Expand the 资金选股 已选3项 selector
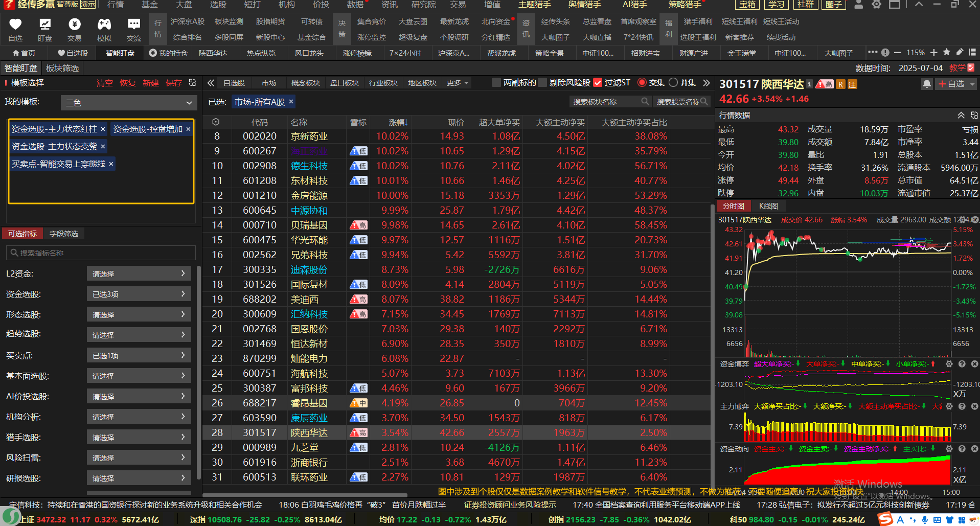Viewport: 980px width, 526px height. pyautogui.click(x=139, y=294)
